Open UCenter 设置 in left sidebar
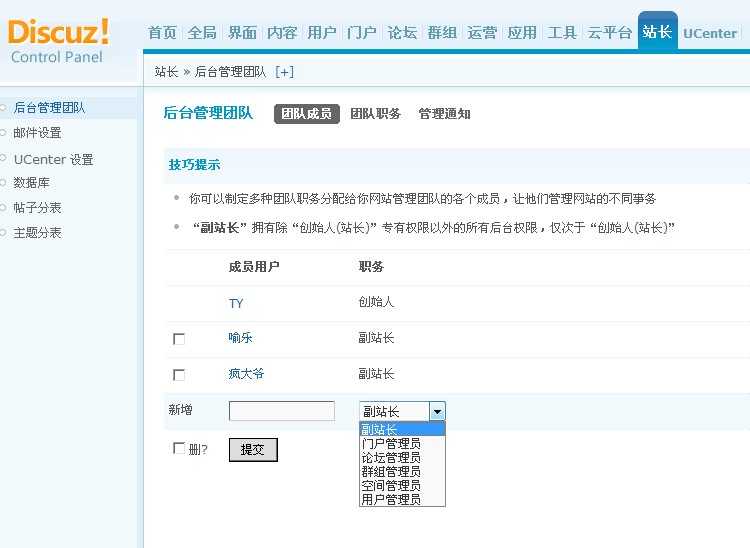The width and height of the screenshot is (750, 548). pos(54,159)
